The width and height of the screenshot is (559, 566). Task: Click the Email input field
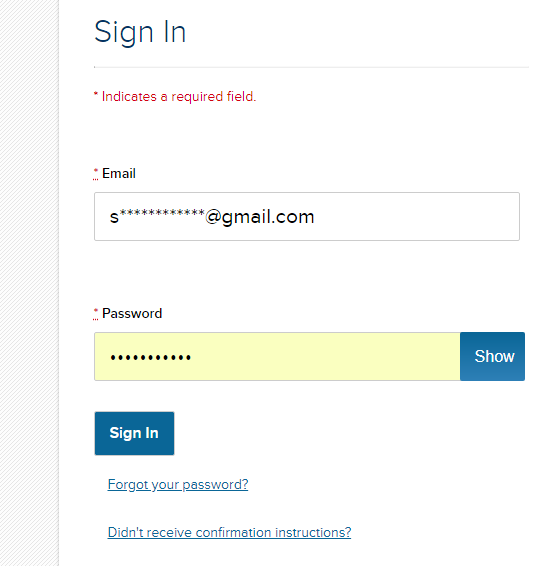pyautogui.click(x=307, y=217)
